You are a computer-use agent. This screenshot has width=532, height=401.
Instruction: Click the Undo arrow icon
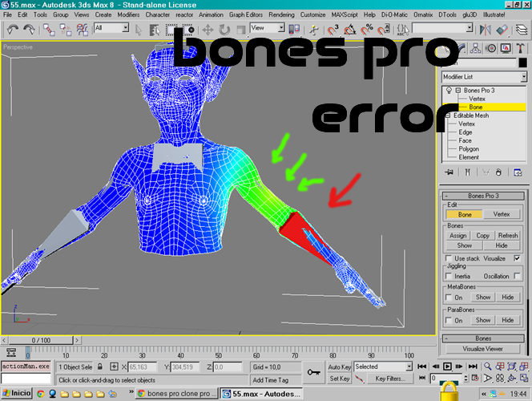point(13,30)
